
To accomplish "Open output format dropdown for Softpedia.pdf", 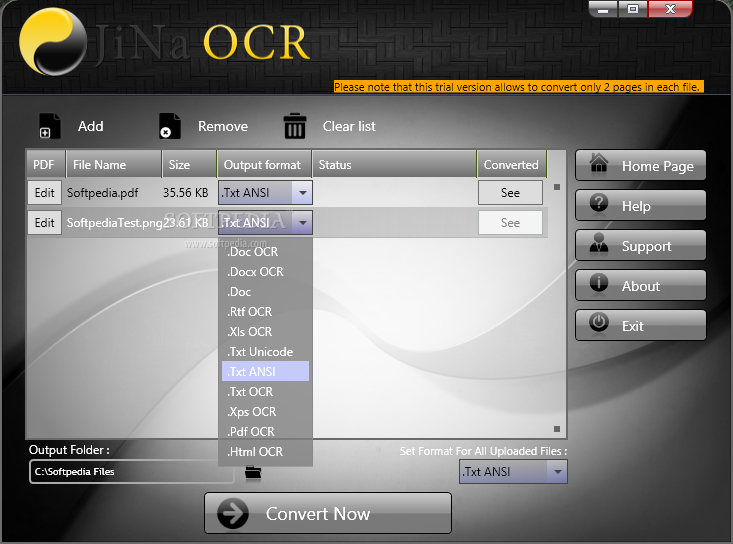I will 303,193.
